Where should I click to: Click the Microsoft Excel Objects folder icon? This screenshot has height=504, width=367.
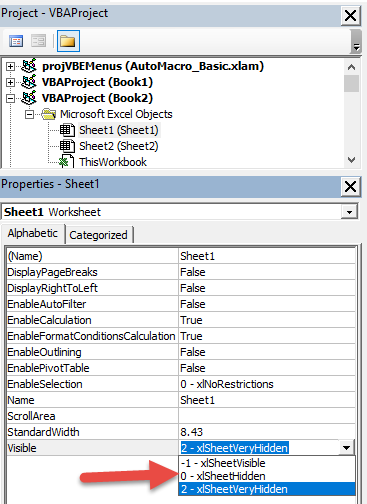point(49,114)
